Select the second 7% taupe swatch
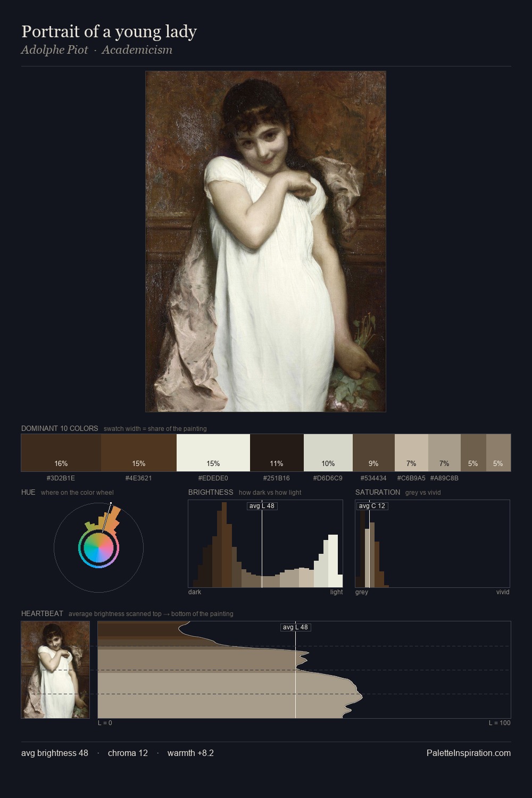 444,453
